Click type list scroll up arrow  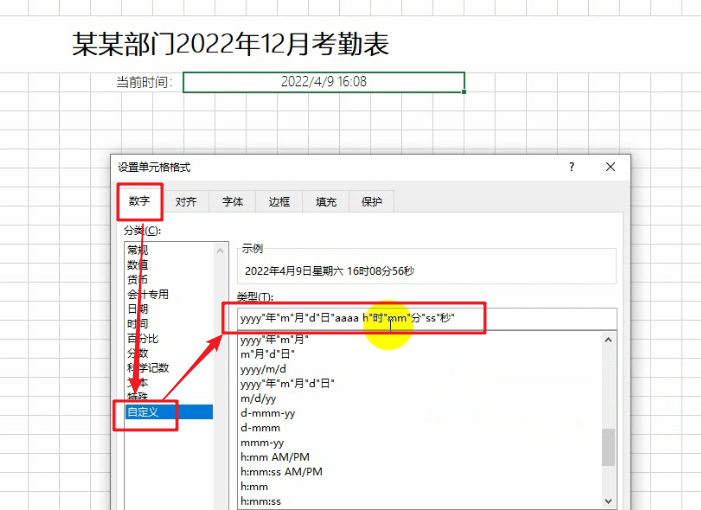608,340
